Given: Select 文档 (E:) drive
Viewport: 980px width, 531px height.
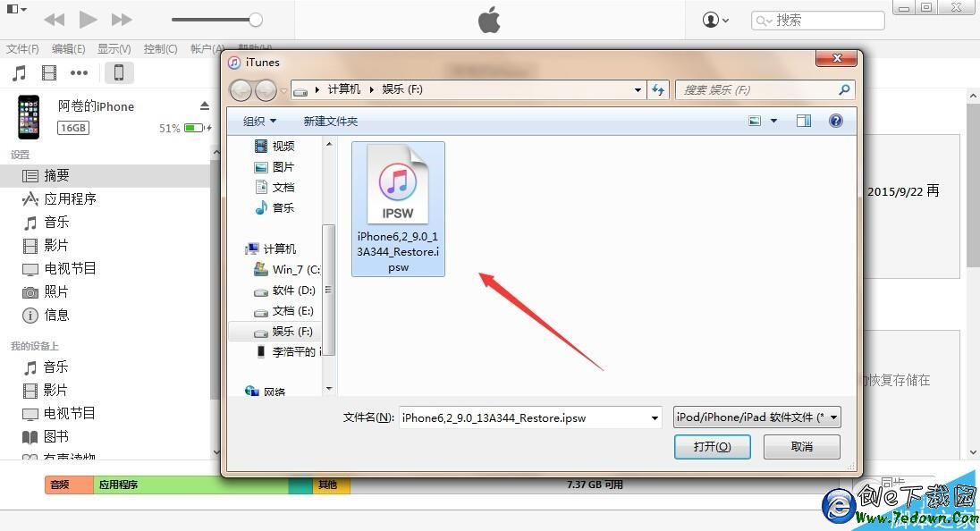Looking at the screenshot, I should pyautogui.click(x=283, y=311).
